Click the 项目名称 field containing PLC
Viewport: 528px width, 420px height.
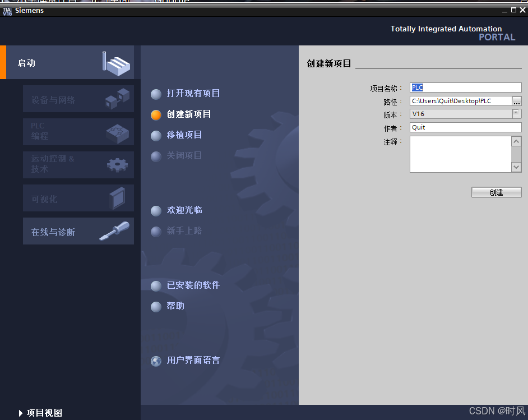[466, 87]
